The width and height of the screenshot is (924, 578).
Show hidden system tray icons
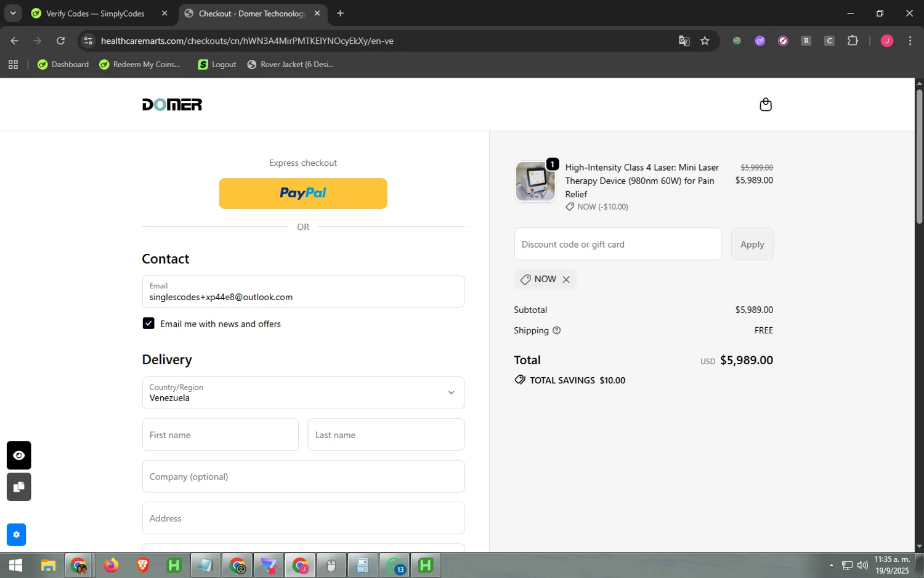[x=831, y=565]
